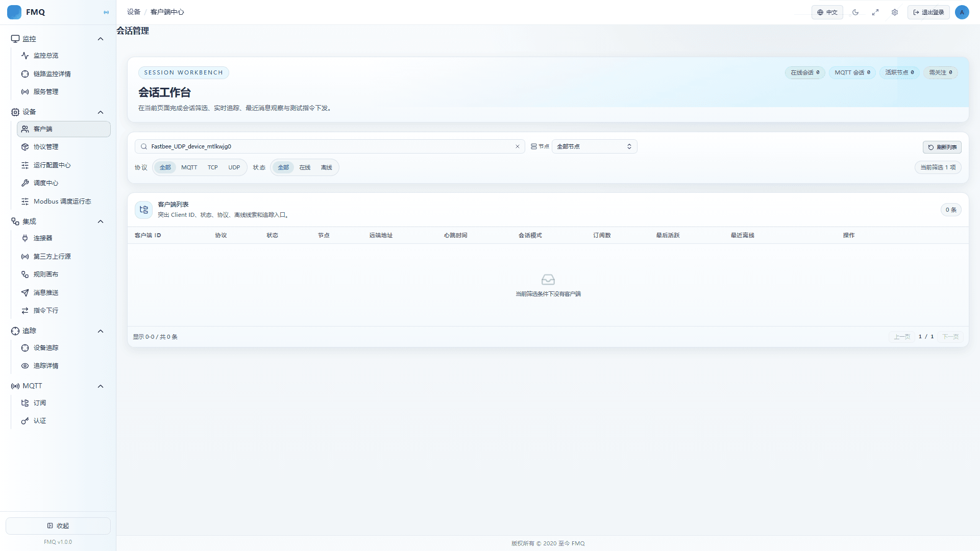Enter fullscreen with the expand icon
980x551 pixels.
875,12
